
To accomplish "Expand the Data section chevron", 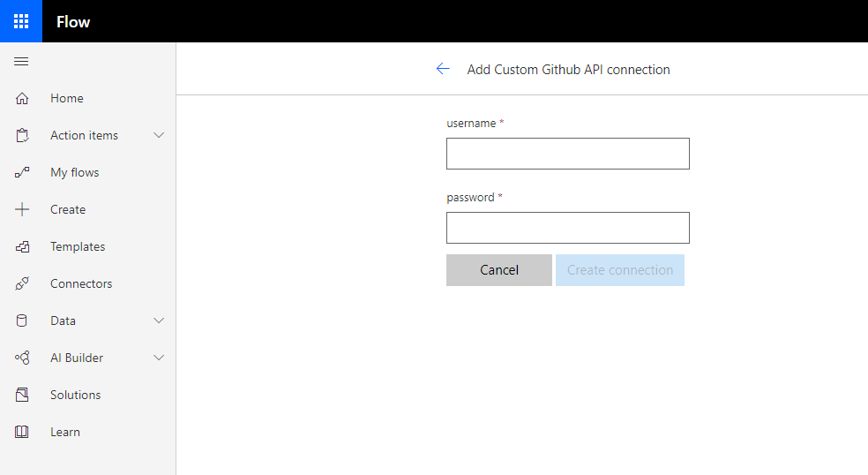I will [x=159, y=320].
